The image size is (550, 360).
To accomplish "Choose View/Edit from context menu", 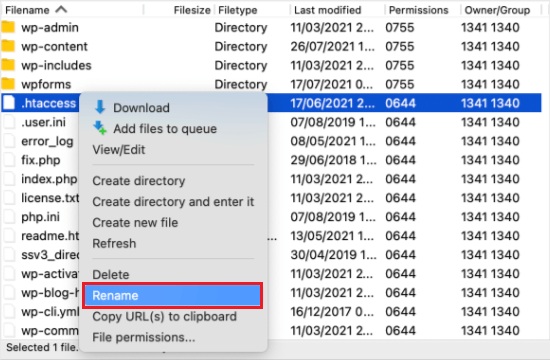I will [x=119, y=150].
